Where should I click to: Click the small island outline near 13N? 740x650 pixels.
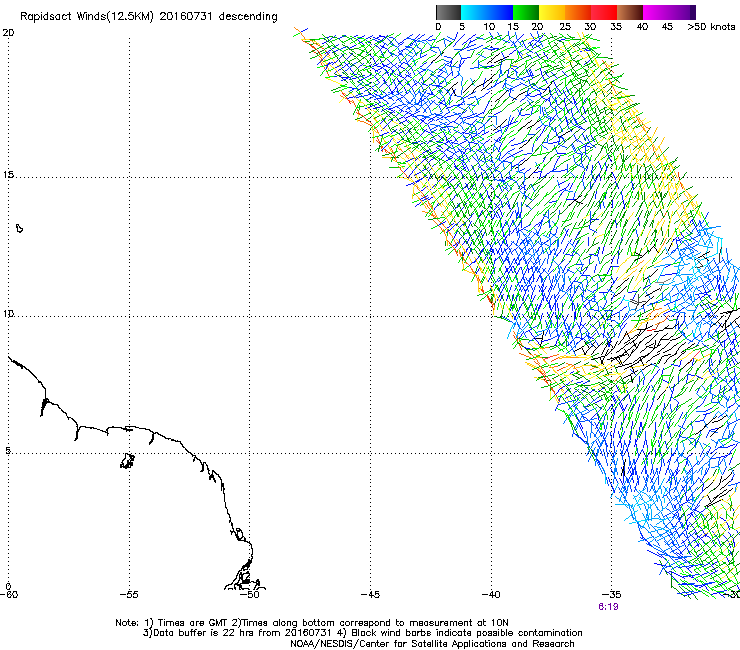point(19,228)
